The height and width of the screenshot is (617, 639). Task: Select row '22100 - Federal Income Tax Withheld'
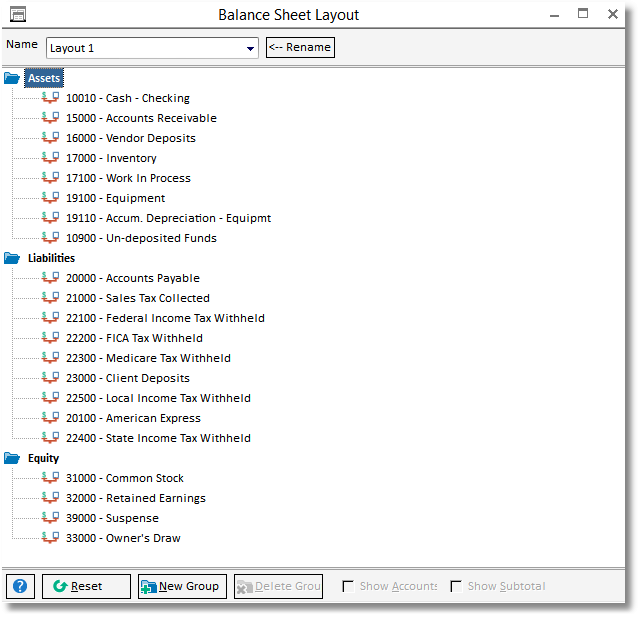tap(165, 318)
